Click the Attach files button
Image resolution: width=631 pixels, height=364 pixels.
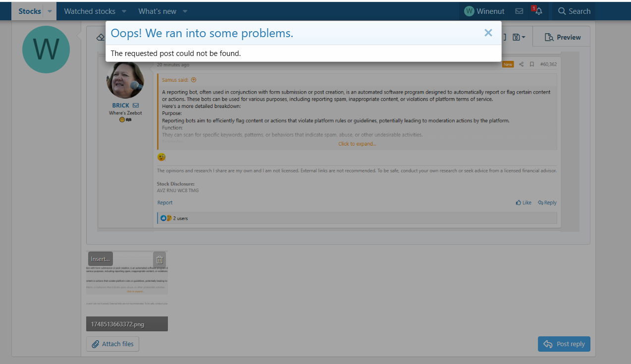[112, 344]
